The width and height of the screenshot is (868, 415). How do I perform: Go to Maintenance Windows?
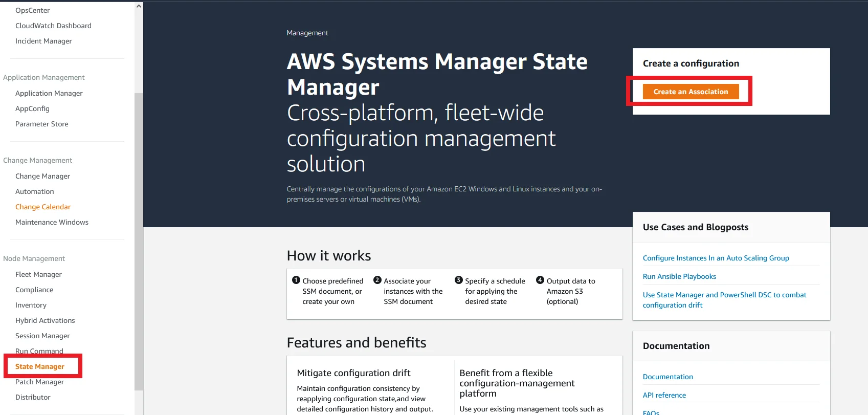click(x=52, y=222)
